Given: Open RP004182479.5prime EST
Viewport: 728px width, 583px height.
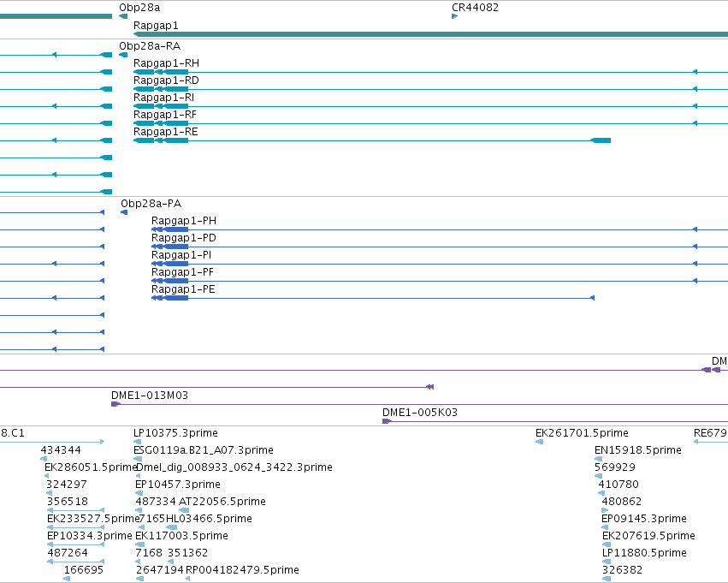Looking at the screenshot, I should point(242,570).
